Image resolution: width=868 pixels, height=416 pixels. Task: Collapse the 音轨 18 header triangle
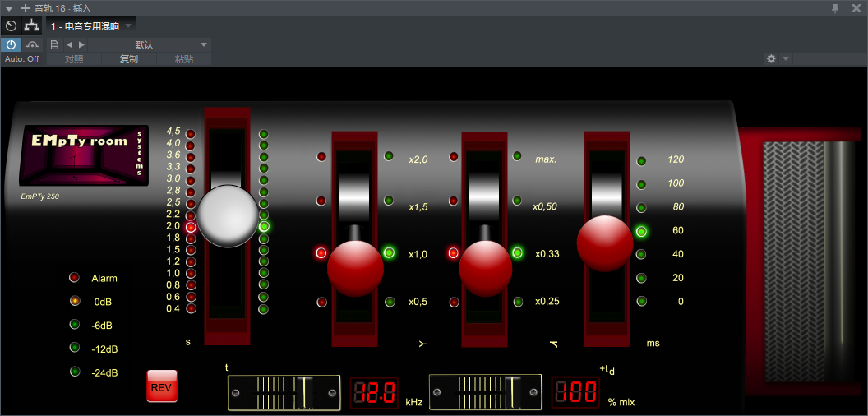[9, 7]
